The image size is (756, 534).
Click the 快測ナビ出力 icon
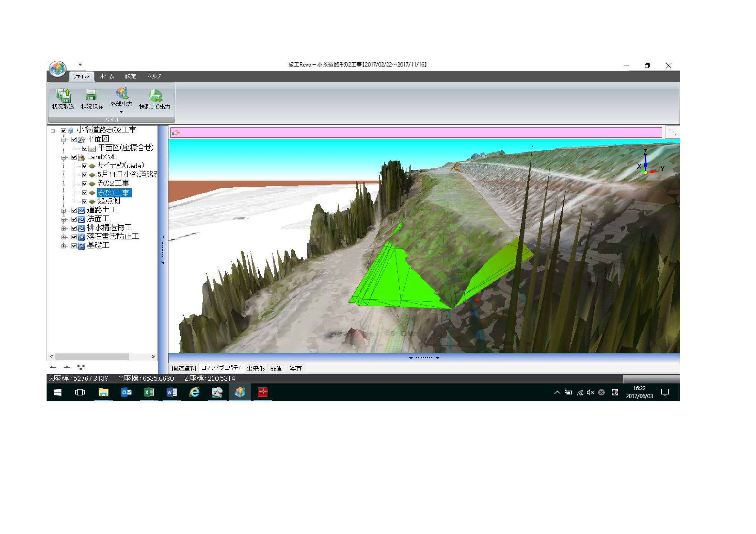click(x=155, y=95)
